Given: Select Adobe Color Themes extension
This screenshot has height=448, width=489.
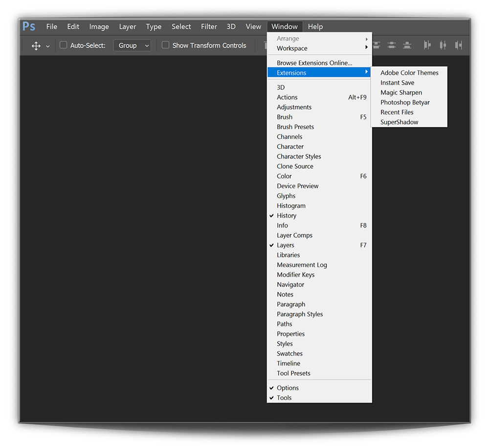Looking at the screenshot, I should point(409,73).
